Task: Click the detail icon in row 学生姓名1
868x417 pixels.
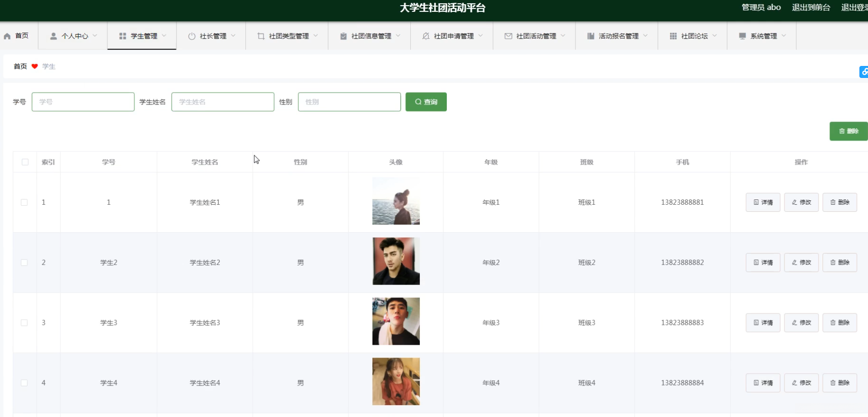Action: pyautogui.click(x=756, y=202)
